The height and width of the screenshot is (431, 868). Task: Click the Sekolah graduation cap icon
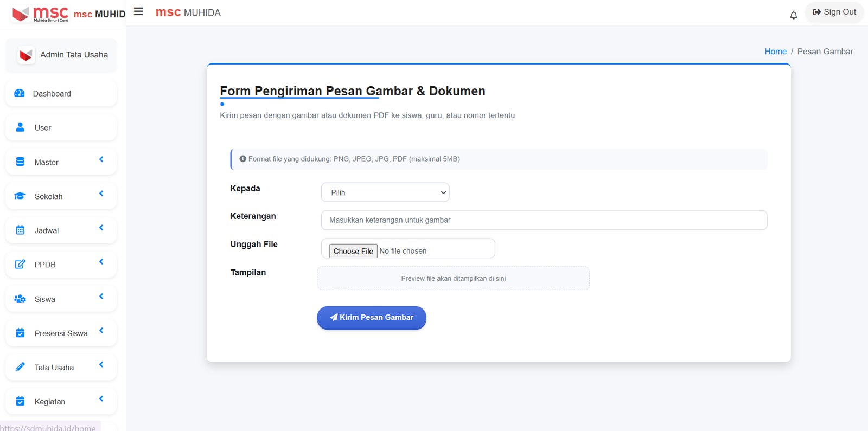(20, 195)
